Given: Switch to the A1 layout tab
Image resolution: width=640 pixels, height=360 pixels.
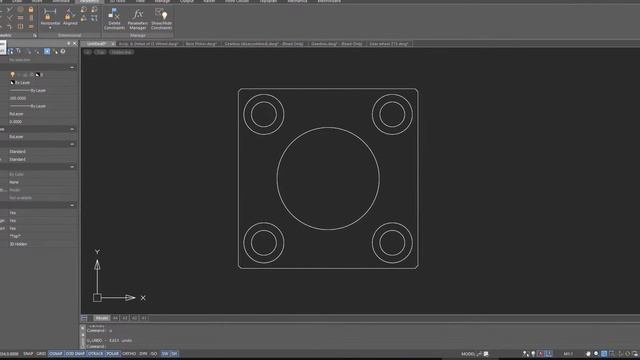Looking at the screenshot, I should click(x=144, y=318).
